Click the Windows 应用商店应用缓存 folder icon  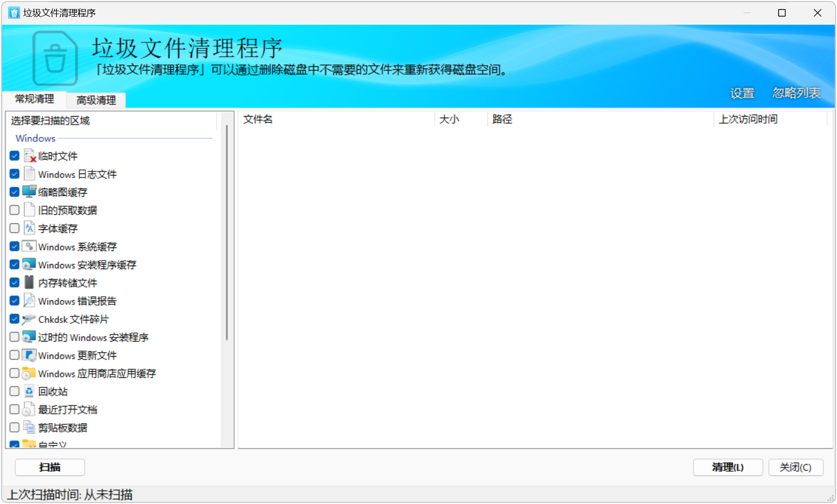(30, 373)
